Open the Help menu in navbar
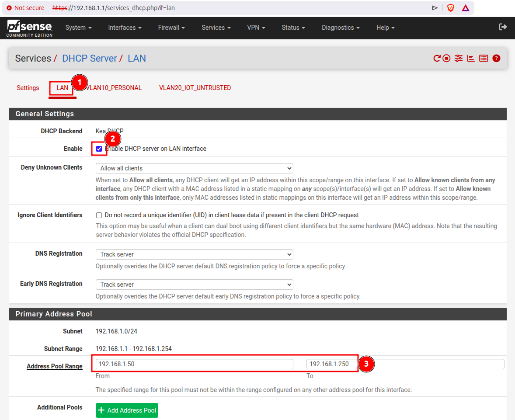This screenshot has width=515, height=420. [x=385, y=28]
